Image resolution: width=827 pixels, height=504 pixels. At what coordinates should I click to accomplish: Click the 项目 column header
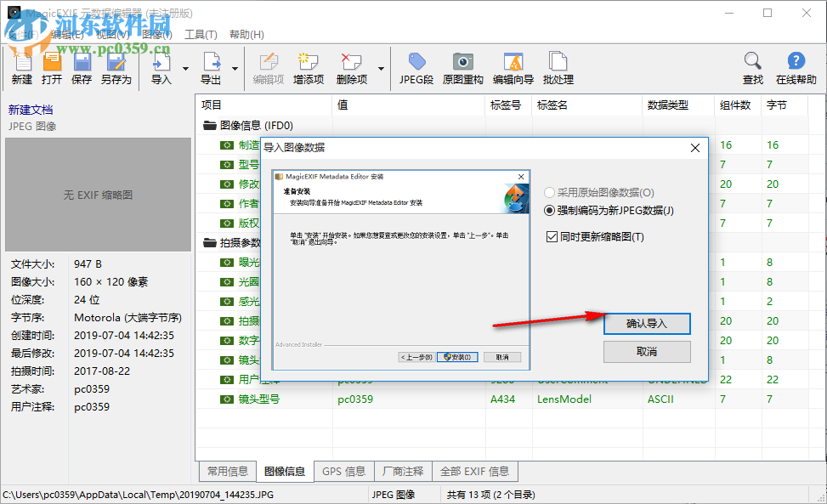tap(263, 105)
